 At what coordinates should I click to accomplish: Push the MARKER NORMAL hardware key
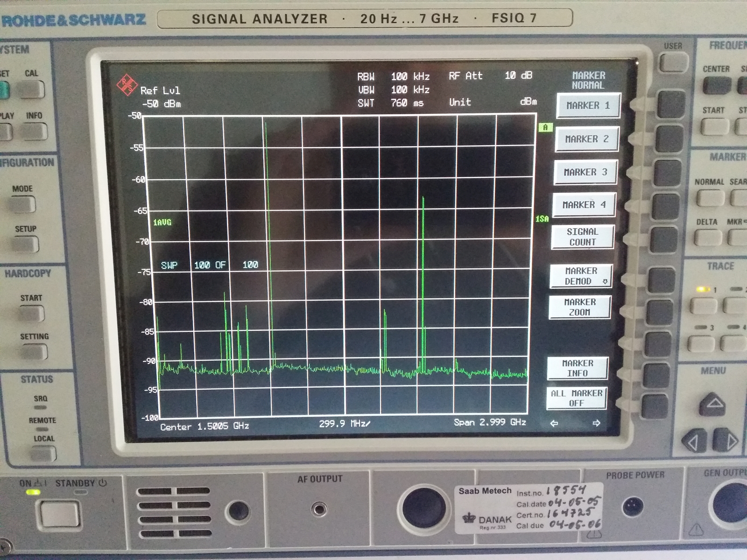(x=710, y=198)
